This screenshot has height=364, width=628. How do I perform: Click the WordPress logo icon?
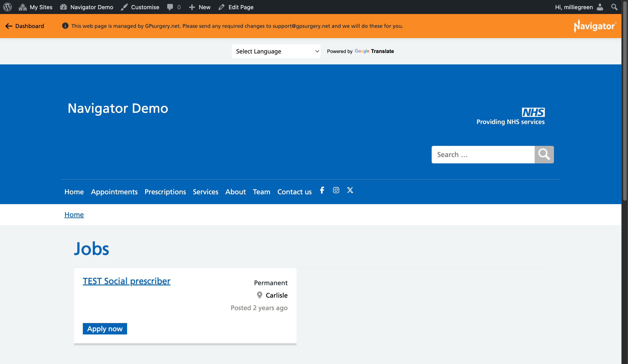tap(7, 7)
